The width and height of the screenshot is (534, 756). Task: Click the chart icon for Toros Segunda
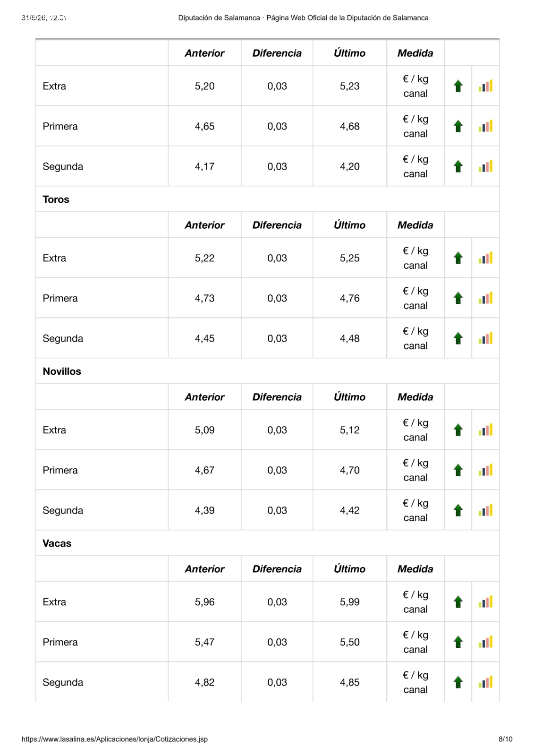tap(485, 338)
